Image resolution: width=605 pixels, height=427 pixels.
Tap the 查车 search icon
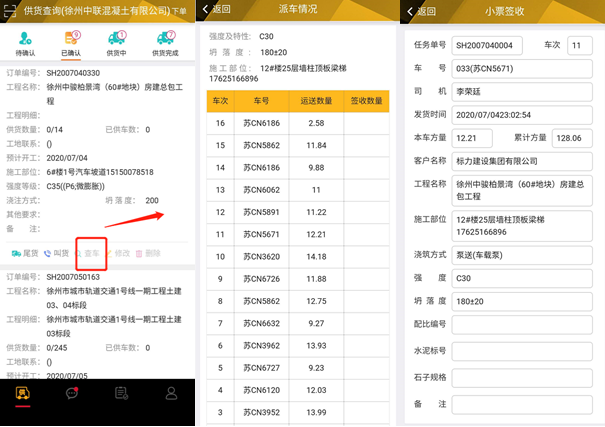pyautogui.click(x=79, y=253)
